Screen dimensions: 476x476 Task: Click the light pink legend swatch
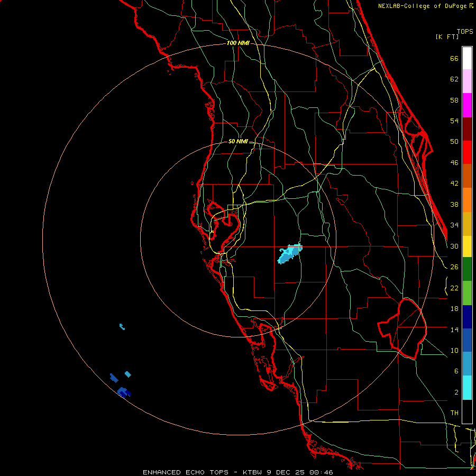pos(467,81)
